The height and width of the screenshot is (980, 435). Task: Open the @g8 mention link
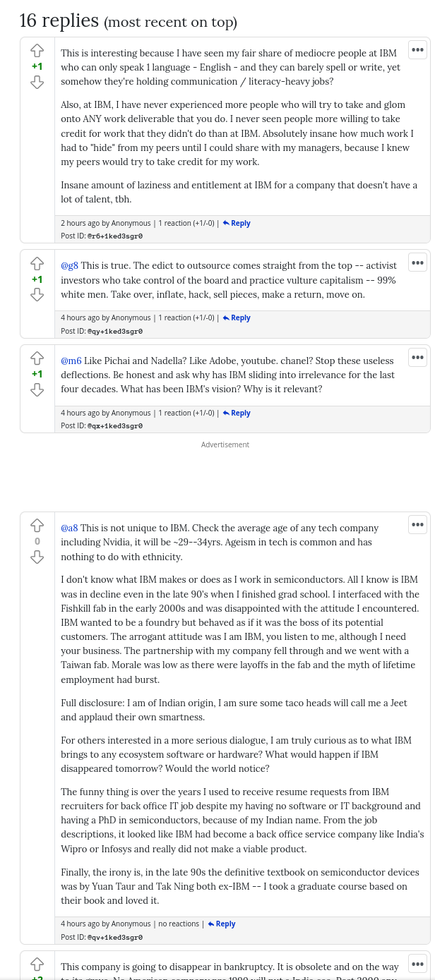[69, 266]
